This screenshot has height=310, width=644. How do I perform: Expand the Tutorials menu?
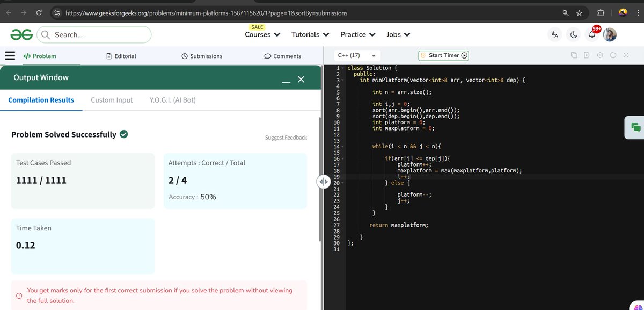tap(310, 34)
